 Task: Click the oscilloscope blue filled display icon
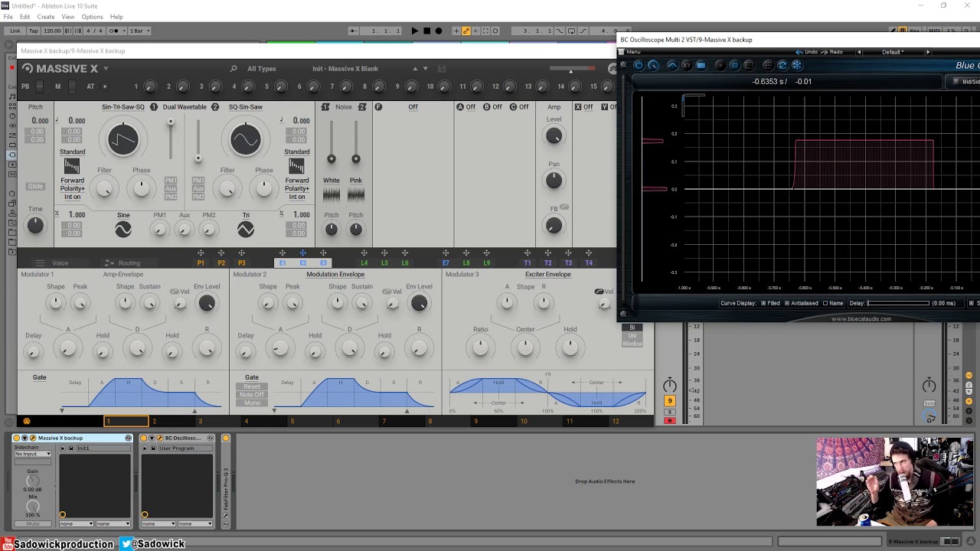701,66
